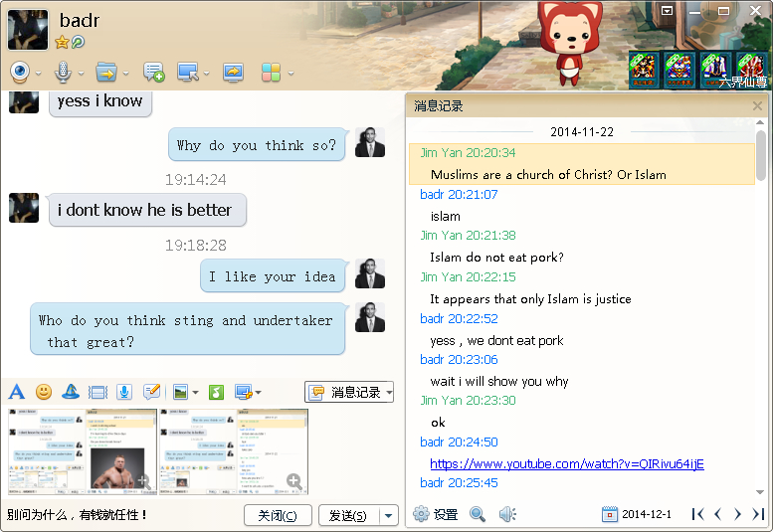This screenshot has height=532, width=773.
Task: Zoom the first screenshot with its magnifier
Action: coord(144,480)
